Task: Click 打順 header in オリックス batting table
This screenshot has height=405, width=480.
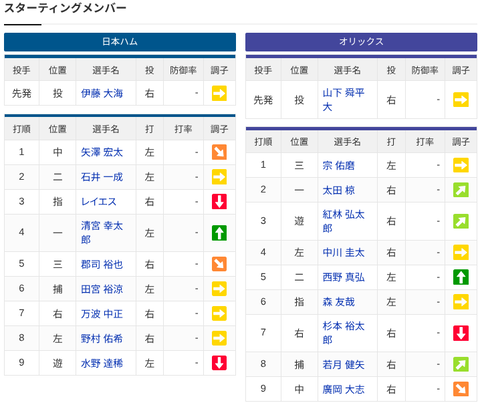Action: coord(263,142)
